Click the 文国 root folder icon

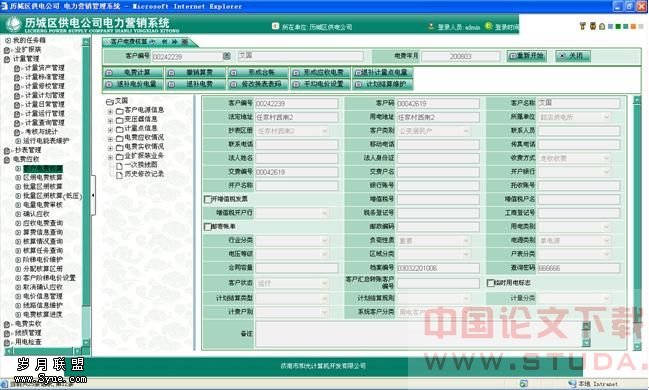coord(110,101)
